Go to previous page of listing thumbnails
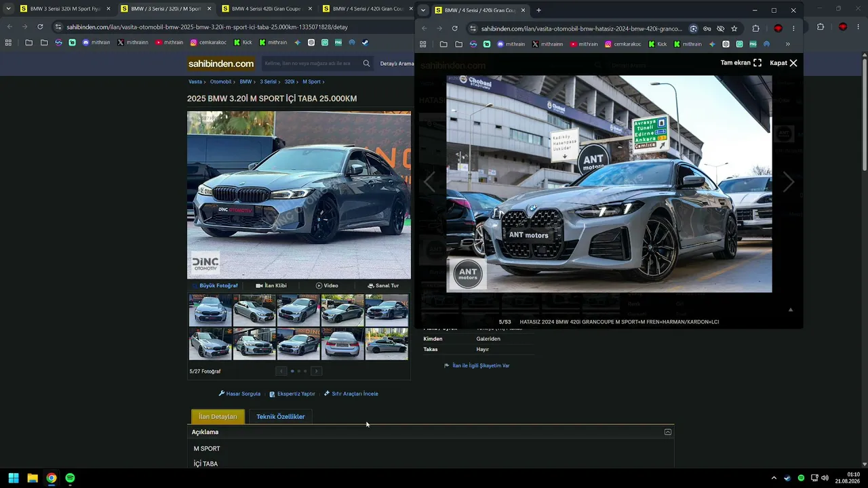This screenshot has height=488, width=868. point(281,371)
